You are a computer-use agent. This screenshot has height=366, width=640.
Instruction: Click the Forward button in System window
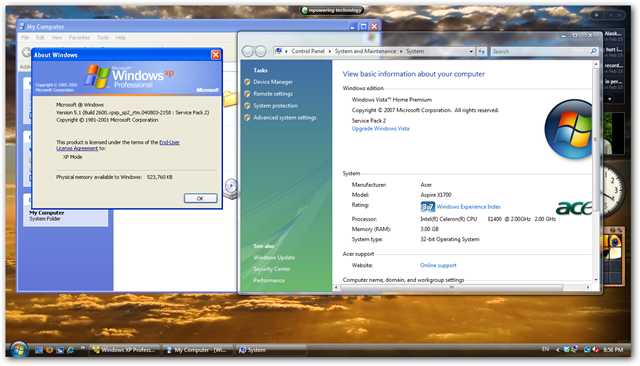pos(260,51)
